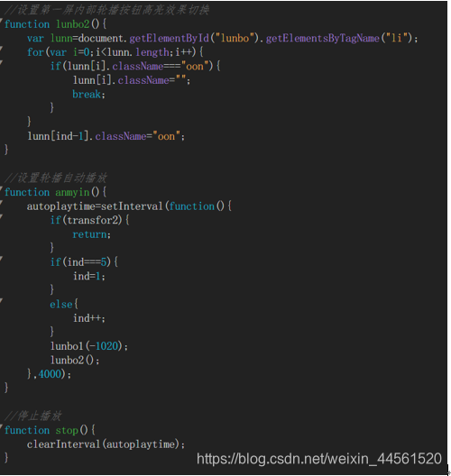Collapse the fold marker beside autoplaytime=setInterval line
Viewport: 451px width, 476px height.
pos(2,203)
